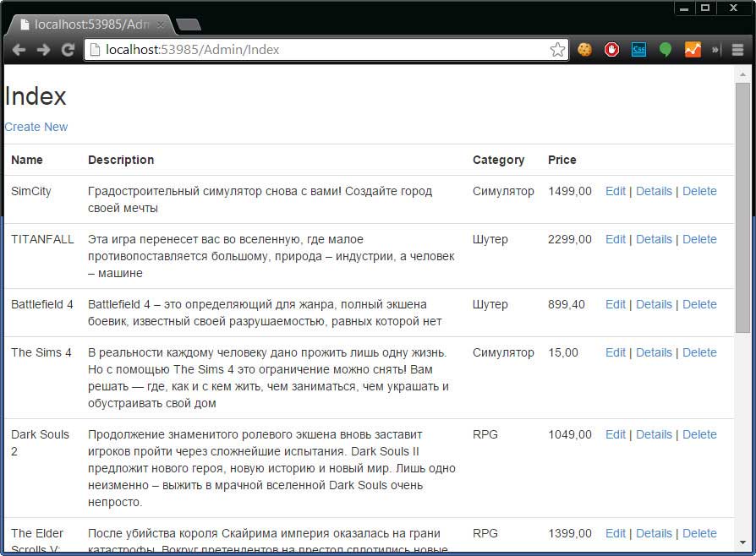
Task: Go back with the browser back arrow
Action: tap(19, 50)
